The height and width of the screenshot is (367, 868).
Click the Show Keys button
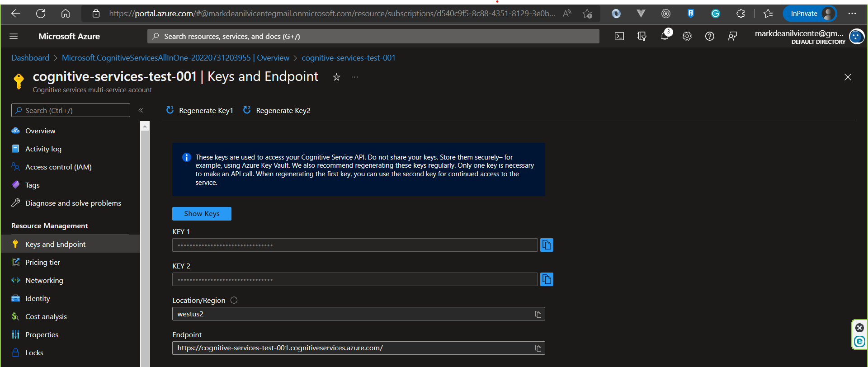point(202,214)
